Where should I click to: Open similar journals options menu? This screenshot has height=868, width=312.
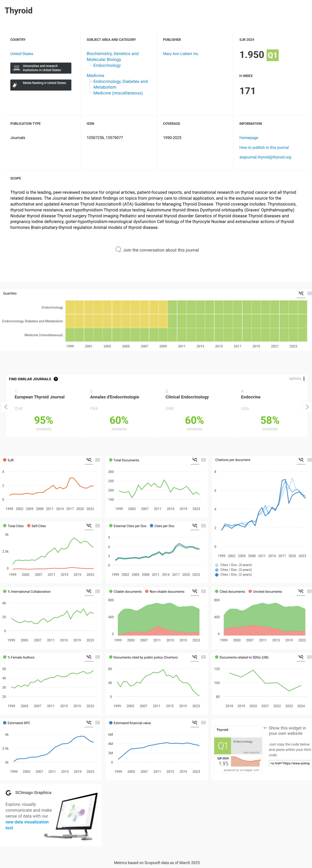(304, 378)
